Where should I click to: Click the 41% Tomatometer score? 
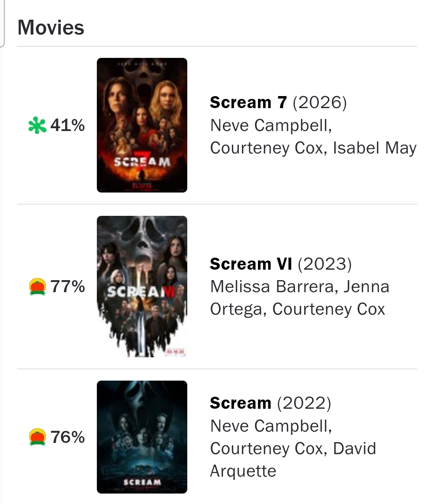tap(68, 125)
